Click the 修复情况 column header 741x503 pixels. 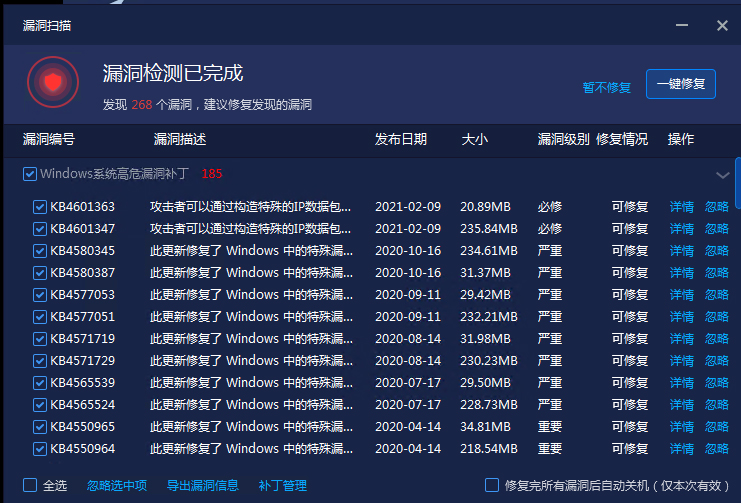click(x=622, y=139)
